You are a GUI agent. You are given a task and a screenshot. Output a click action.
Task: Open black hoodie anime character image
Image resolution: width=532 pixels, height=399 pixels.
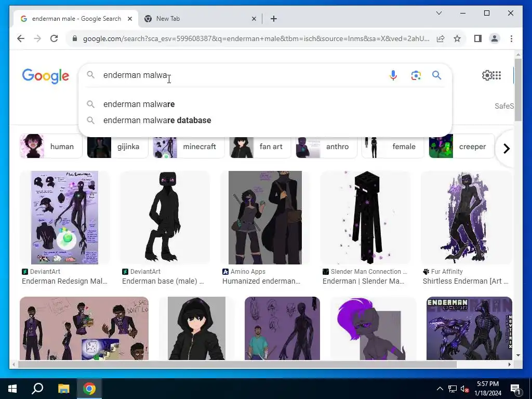(x=196, y=328)
